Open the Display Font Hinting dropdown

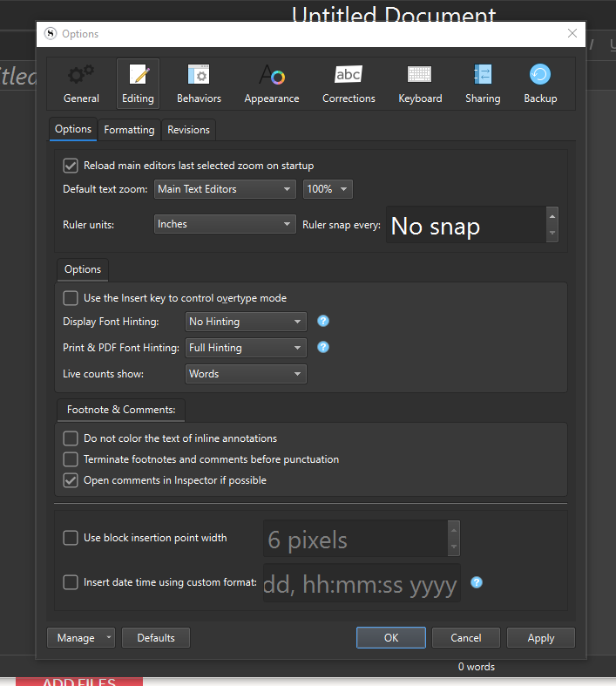pos(246,322)
